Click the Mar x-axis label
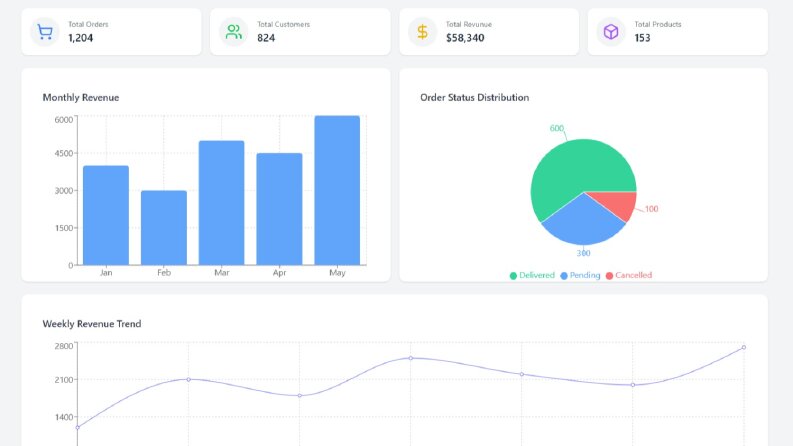793x446 pixels. (222, 273)
